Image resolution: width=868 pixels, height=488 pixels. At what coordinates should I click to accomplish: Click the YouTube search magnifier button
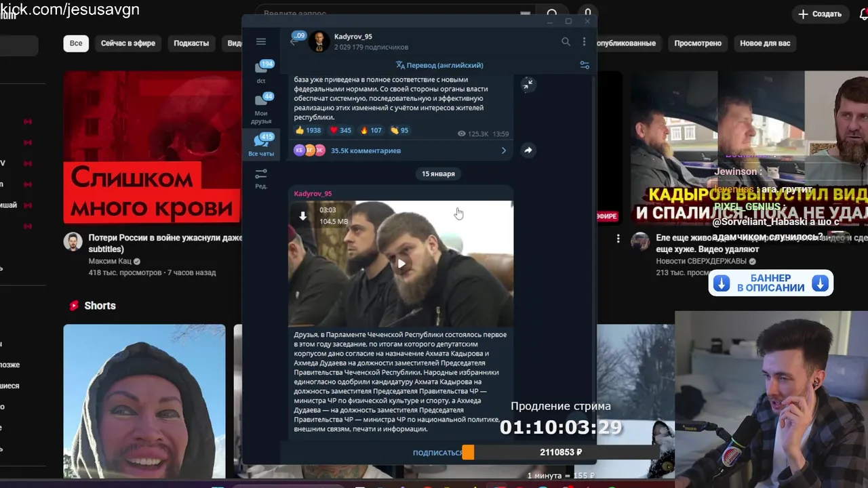[x=552, y=14]
